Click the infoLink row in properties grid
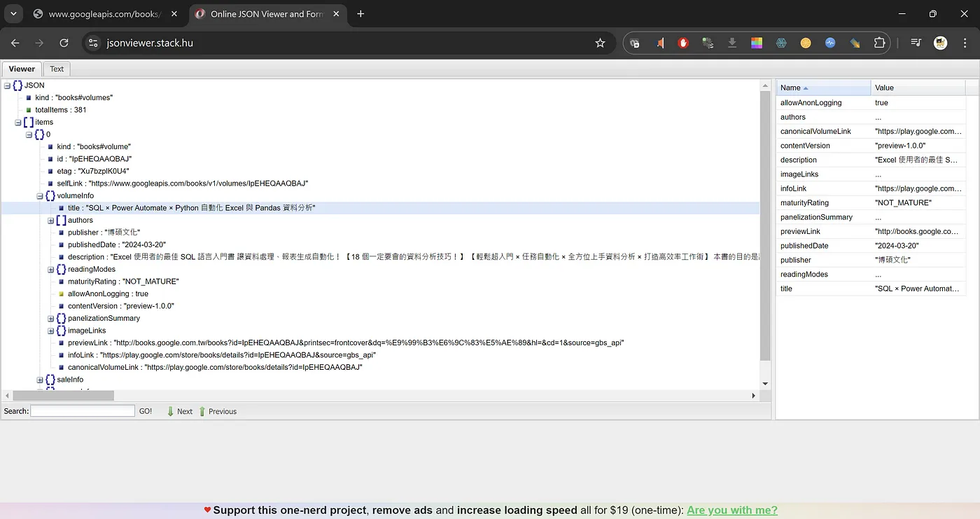The image size is (980, 519). 871,188
